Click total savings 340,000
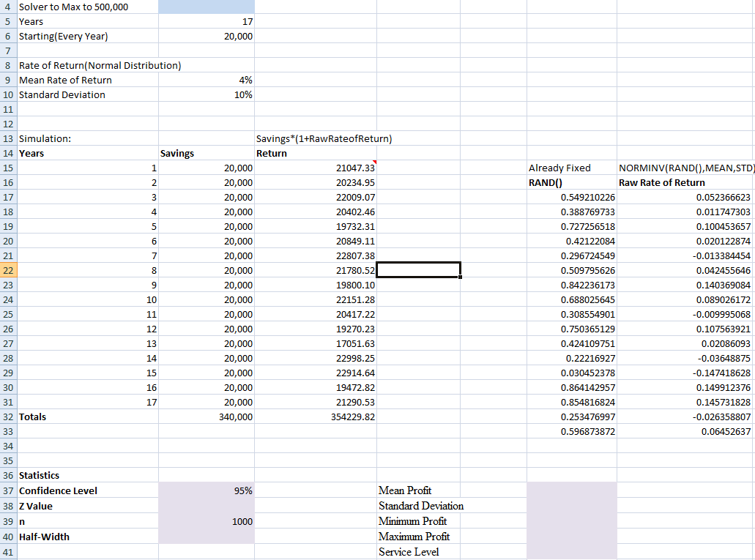The image size is (755, 560). (x=207, y=417)
